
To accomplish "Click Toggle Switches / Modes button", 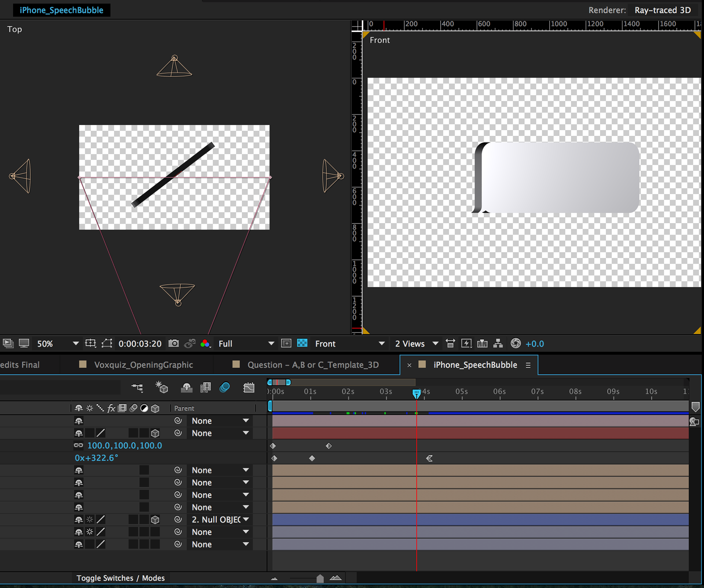I will [x=120, y=578].
